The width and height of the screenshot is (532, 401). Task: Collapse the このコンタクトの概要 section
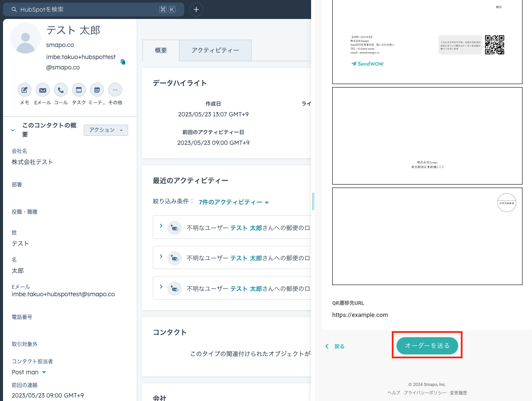(x=13, y=130)
